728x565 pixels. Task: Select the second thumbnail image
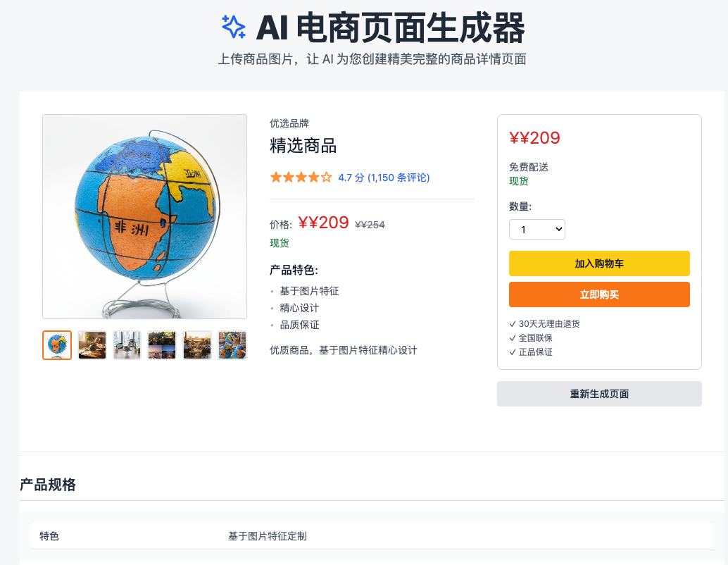(x=92, y=345)
